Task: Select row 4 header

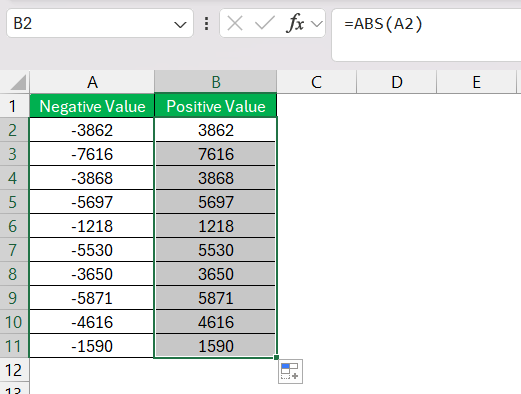Action: [14, 178]
